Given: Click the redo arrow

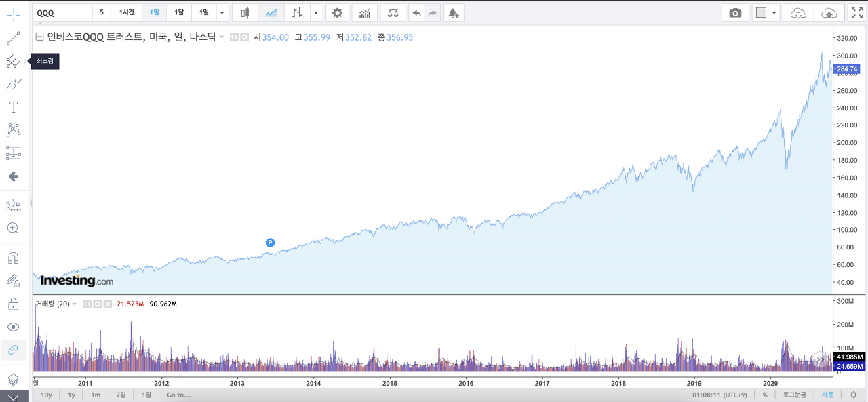Looking at the screenshot, I should 433,12.
